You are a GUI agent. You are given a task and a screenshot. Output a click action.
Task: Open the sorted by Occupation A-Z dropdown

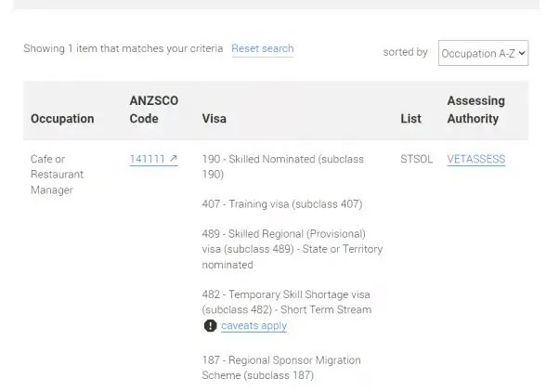(x=483, y=53)
